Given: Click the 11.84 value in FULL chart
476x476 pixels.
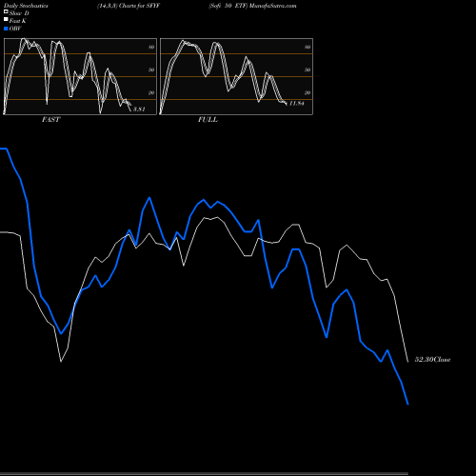Looking at the screenshot, I should (297, 104).
